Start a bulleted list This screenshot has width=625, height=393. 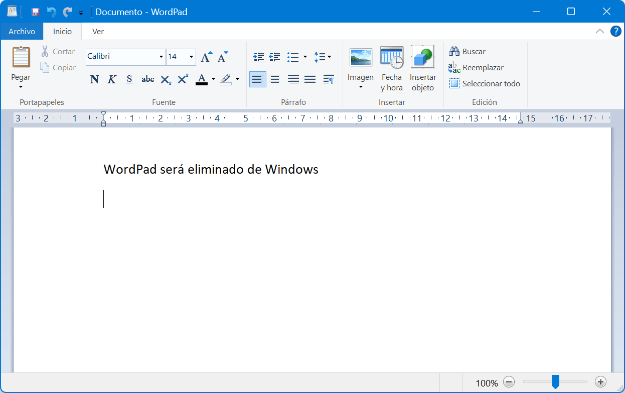pyautogui.click(x=293, y=57)
